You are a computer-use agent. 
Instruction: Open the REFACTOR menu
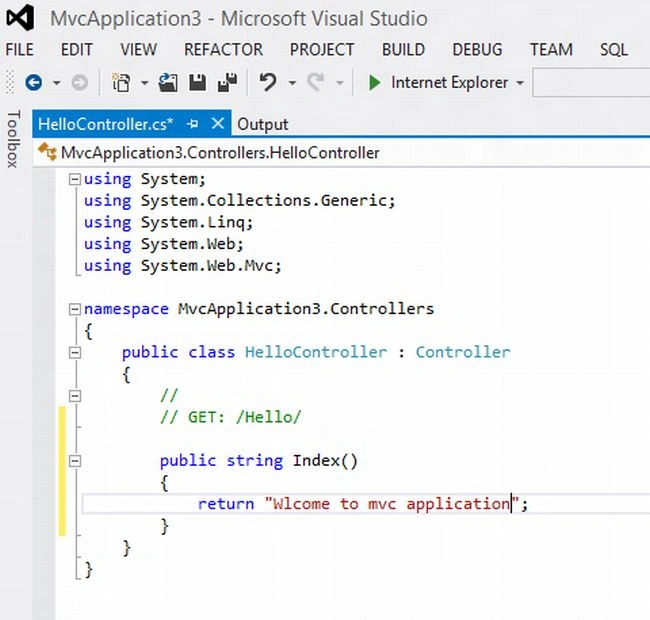(223, 50)
